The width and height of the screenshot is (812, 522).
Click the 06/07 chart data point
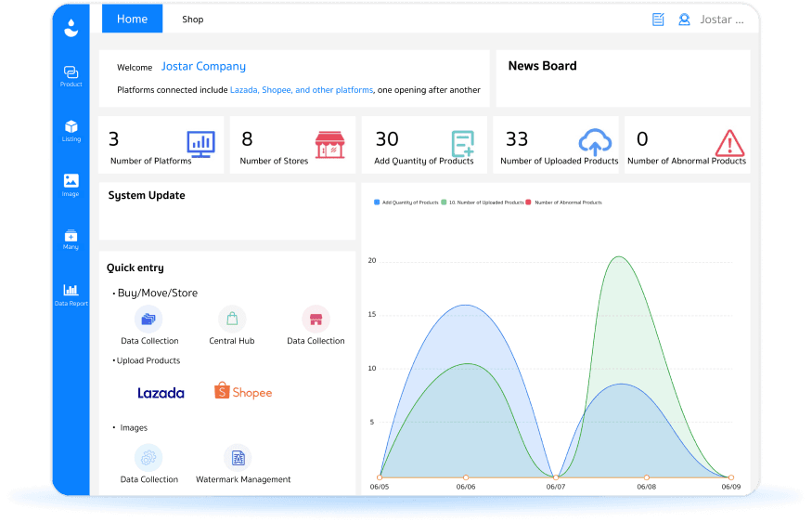pyautogui.click(x=555, y=477)
